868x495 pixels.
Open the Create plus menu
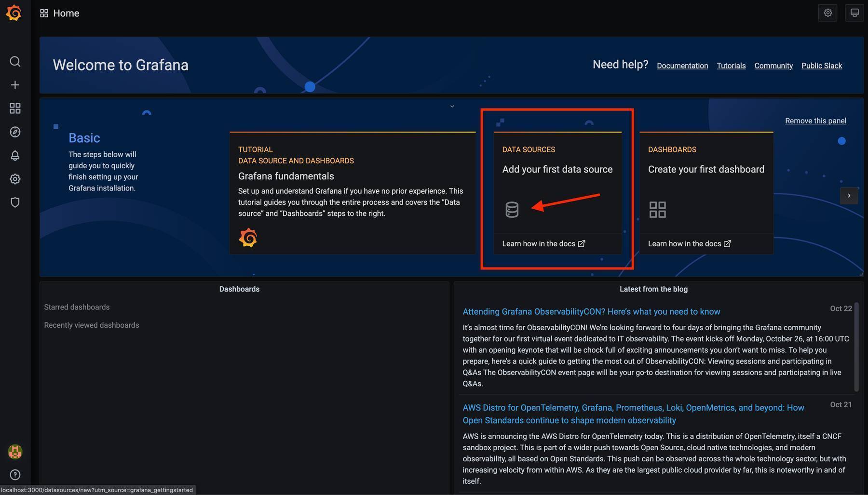coord(15,85)
